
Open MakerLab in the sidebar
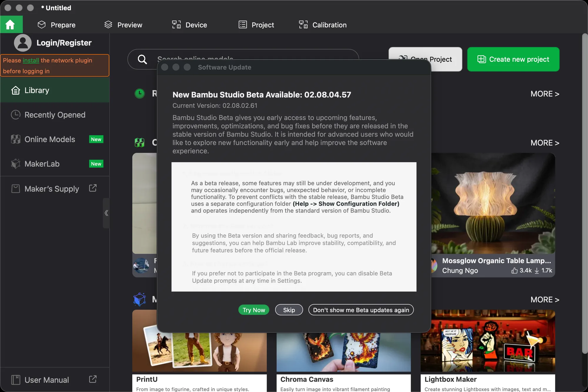[55, 164]
